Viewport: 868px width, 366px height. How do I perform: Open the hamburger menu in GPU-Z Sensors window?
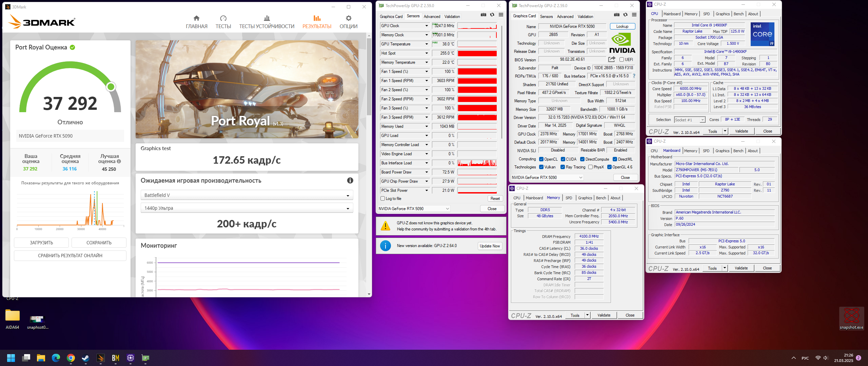[501, 15]
